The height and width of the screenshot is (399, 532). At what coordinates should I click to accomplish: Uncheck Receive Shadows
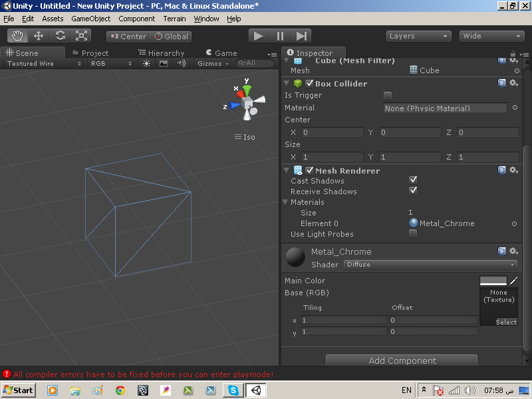pyautogui.click(x=413, y=191)
